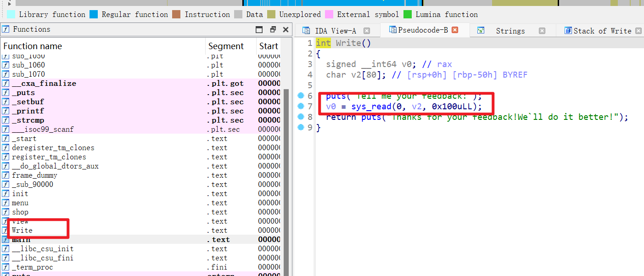
Task: Click the navigation band arrow at top-left
Action: (10, 4)
